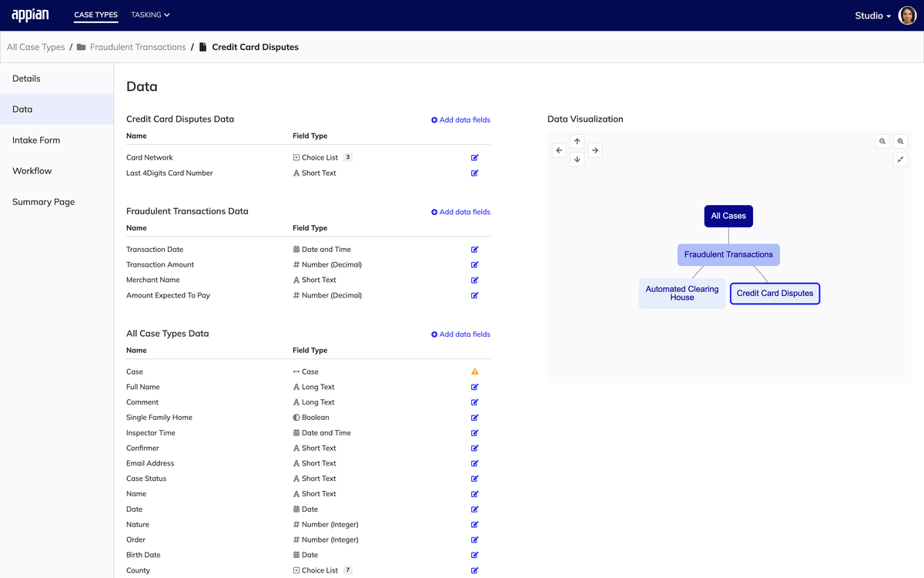Zoom in the data visualization
Screen dimensions: 924x578
[x=900, y=141]
